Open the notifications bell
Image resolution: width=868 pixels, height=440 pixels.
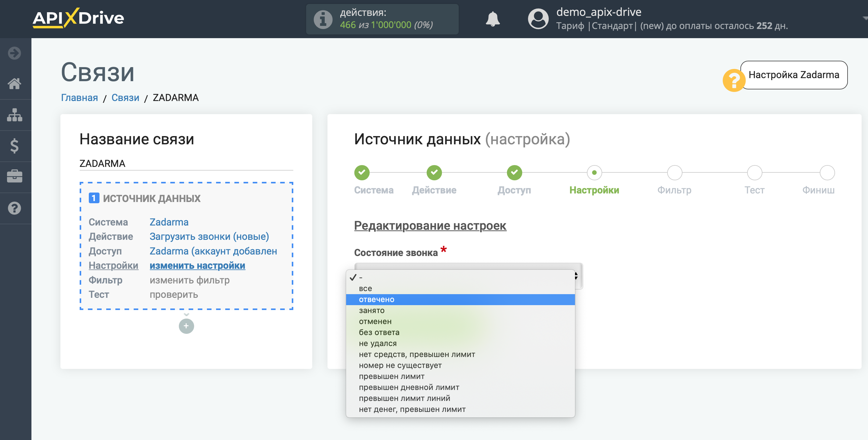(x=492, y=19)
